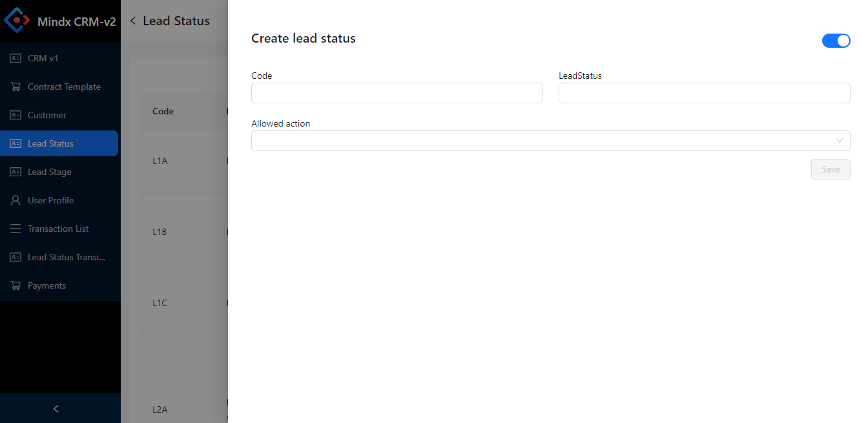Click the Create lead status heading
This screenshot has height=423, width=868.
tap(304, 38)
